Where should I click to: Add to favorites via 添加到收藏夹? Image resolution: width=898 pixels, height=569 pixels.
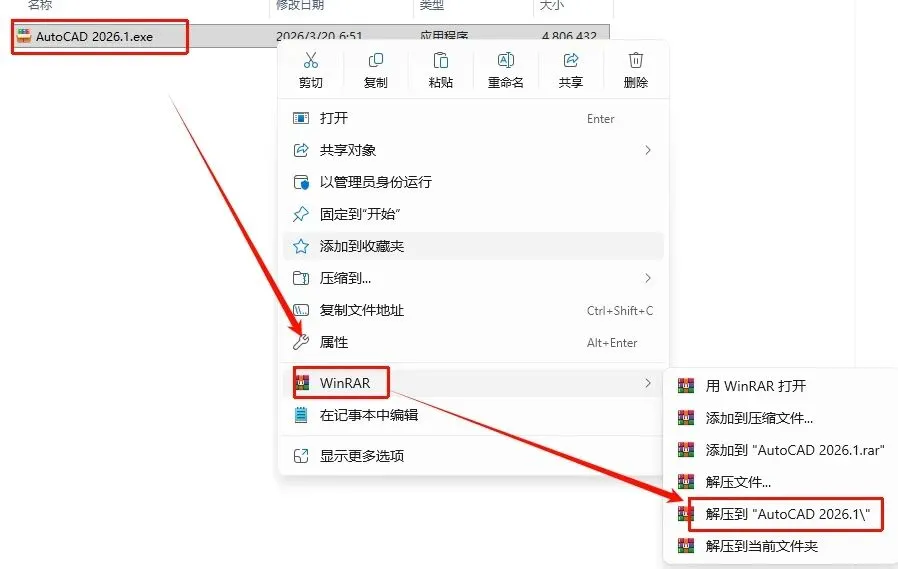coord(473,246)
